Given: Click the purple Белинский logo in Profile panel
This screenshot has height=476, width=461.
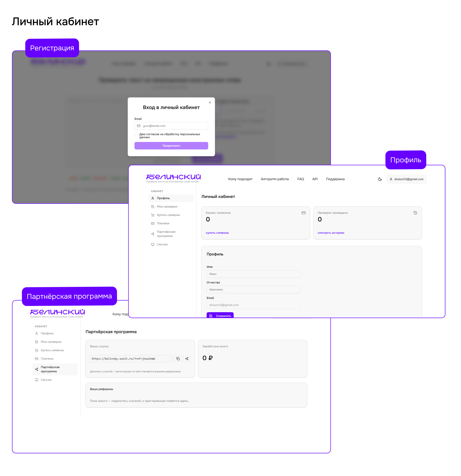Looking at the screenshot, I should 173,178.
